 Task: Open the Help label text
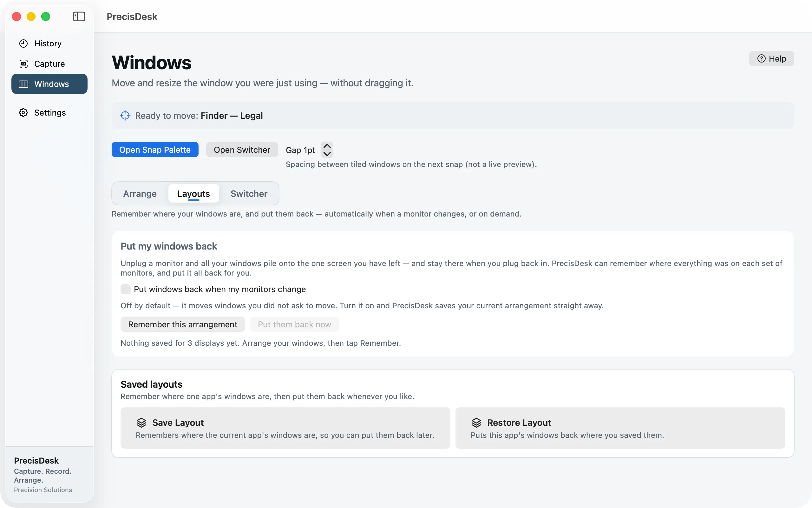[x=777, y=58]
